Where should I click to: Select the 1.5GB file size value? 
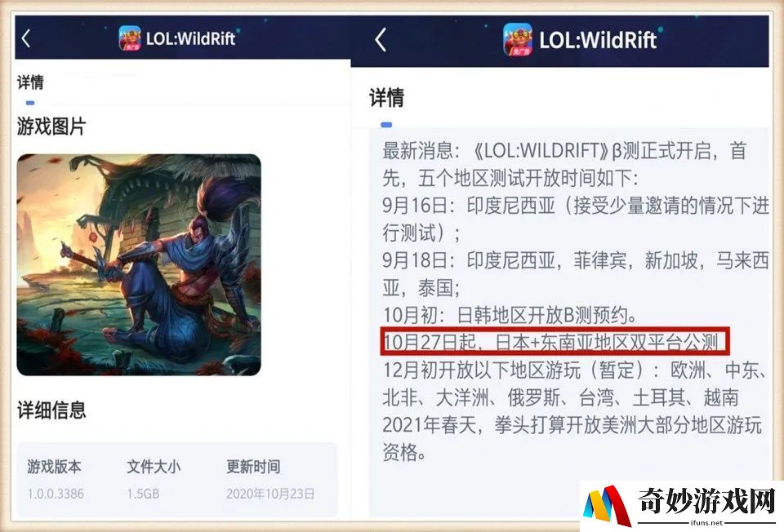143,494
